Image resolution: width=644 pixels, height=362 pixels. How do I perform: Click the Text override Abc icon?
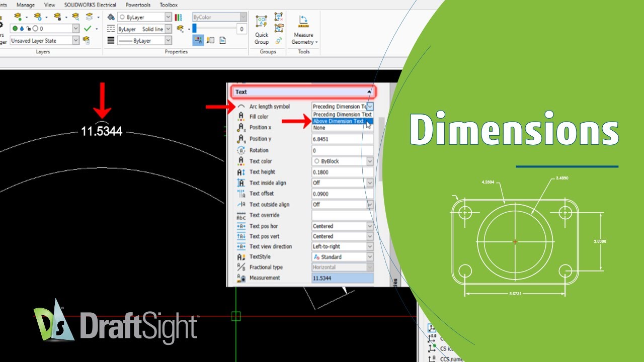point(241,216)
